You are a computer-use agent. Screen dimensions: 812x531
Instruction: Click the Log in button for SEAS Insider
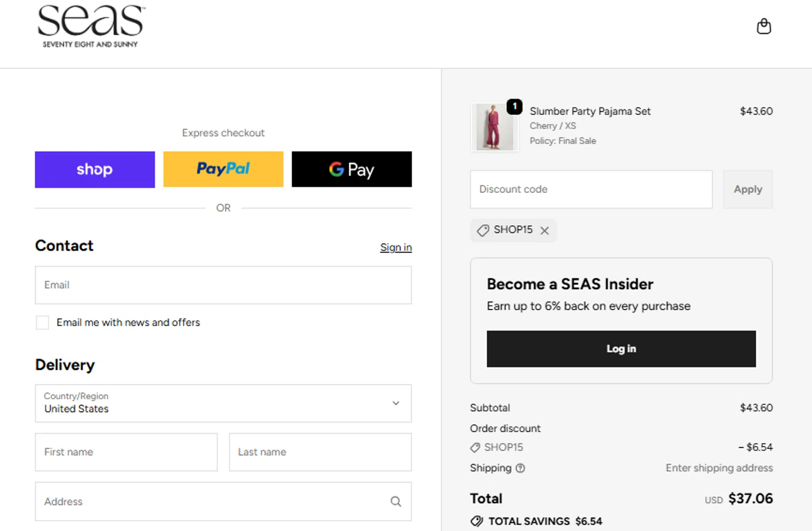coord(621,349)
